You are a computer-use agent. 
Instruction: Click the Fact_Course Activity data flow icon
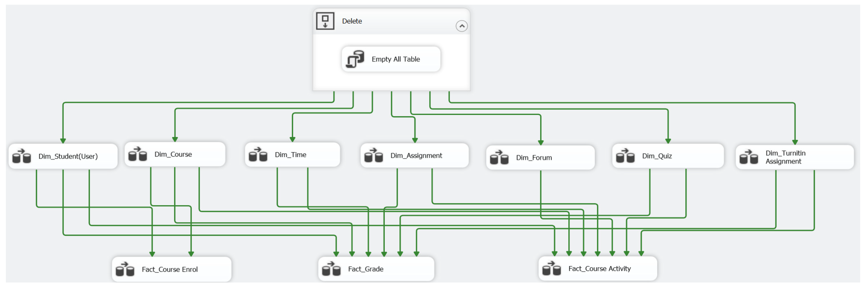551,269
